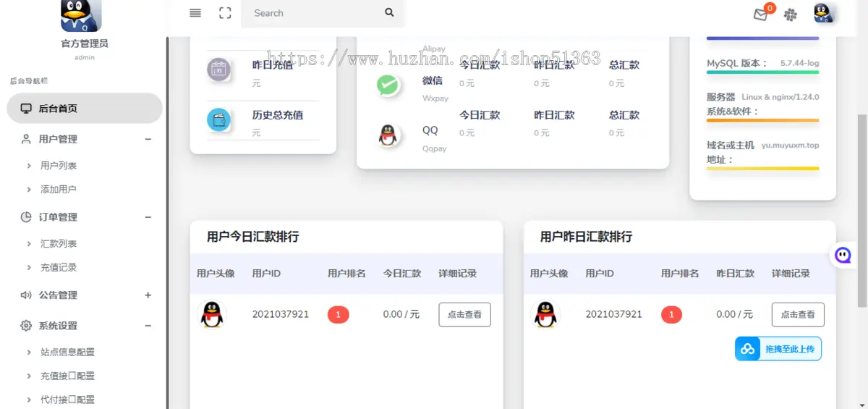The image size is (868, 409).
Task: Click 点击查看 in yesterday's ranking
Action: (x=798, y=314)
